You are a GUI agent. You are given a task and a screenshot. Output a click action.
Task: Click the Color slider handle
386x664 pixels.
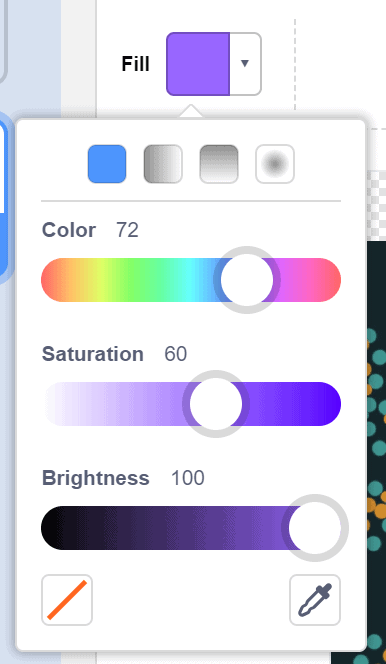[247, 280]
